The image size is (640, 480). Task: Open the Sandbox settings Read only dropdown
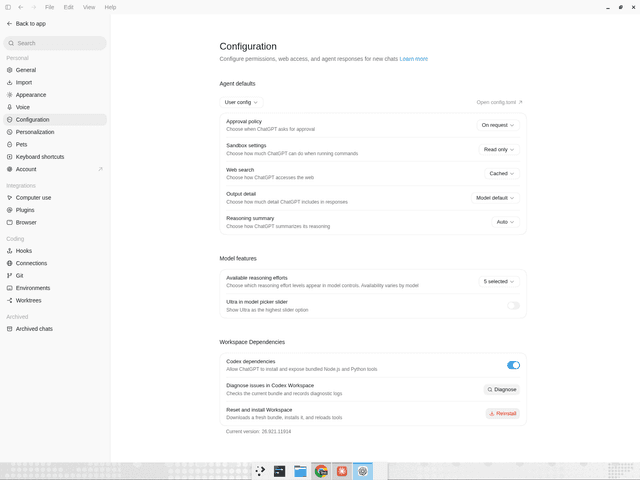pos(499,149)
